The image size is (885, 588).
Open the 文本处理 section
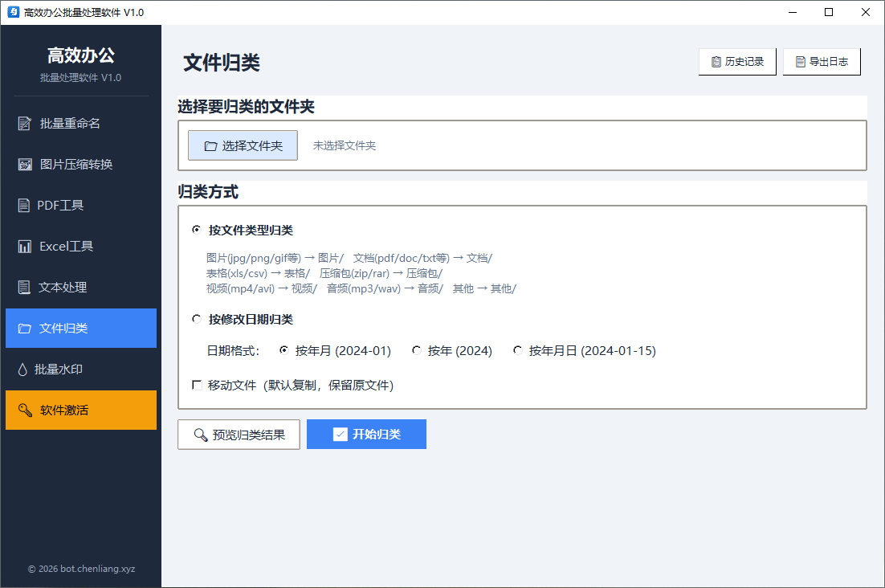[81, 288]
